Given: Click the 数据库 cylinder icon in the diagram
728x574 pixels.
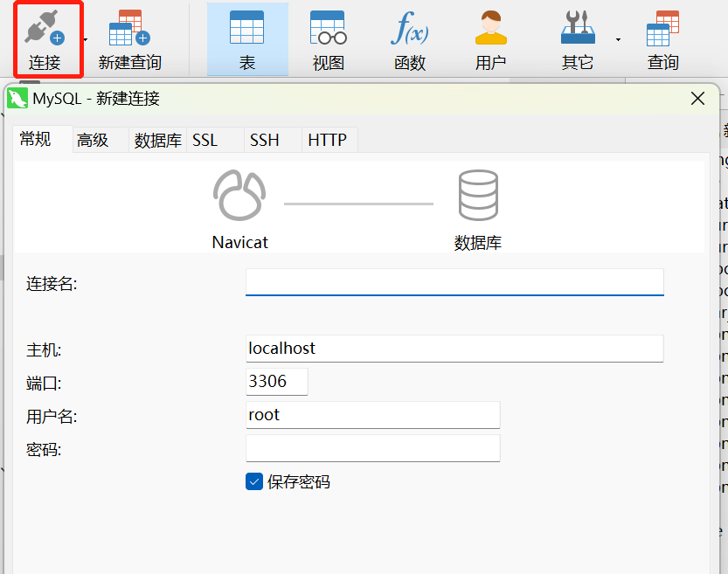Looking at the screenshot, I should click(478, 196).
